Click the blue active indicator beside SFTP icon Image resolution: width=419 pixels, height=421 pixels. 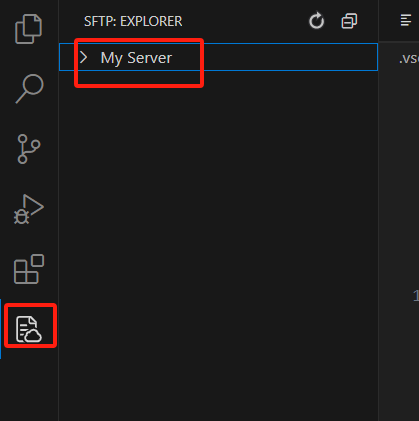click(1, 329)
